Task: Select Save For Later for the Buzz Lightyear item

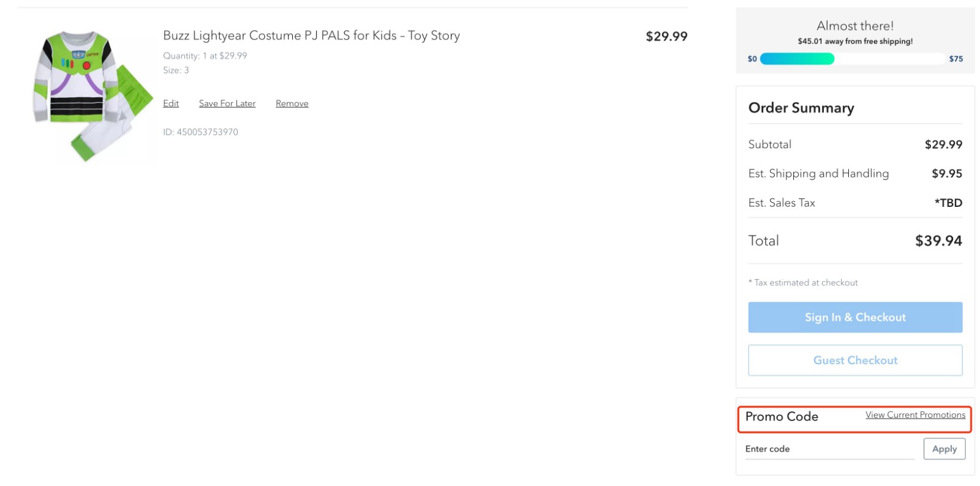Action: click(x=227, y=103)
